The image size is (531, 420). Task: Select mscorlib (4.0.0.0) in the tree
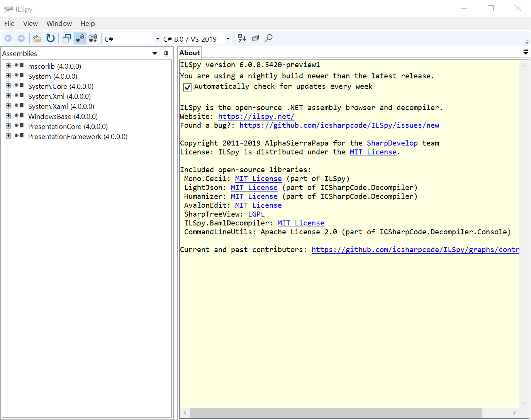(x=54, y=66)
